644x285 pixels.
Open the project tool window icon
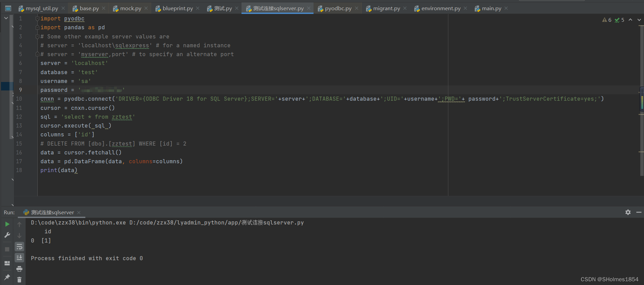click(x=8, y=8)
